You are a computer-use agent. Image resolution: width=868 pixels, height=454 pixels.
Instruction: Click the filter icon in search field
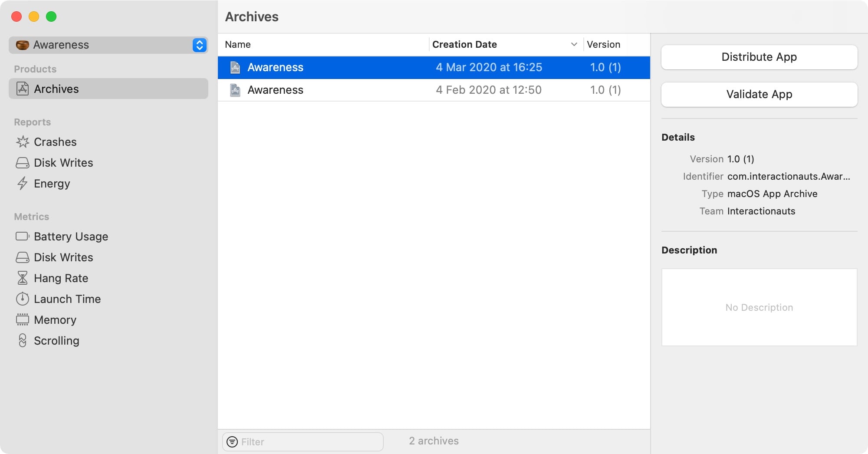pos(233,442)
